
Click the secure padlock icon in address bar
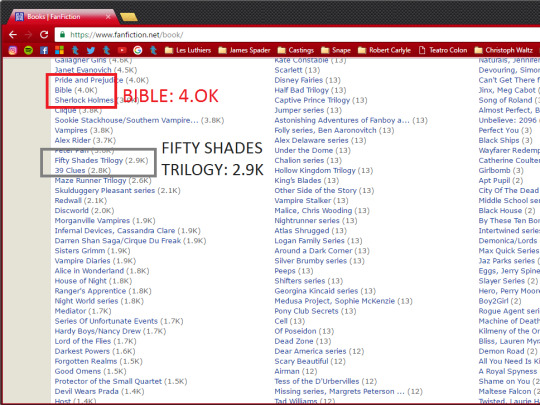point(62,34)
